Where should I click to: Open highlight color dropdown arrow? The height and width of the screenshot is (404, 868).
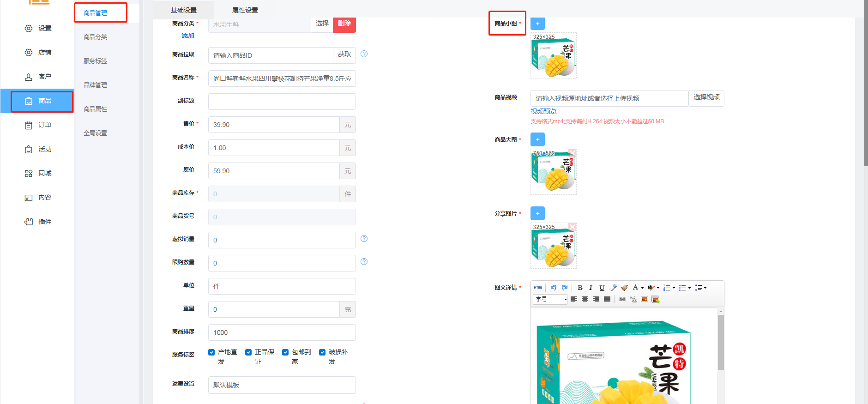pyautogui.click(x=658, y=288)
